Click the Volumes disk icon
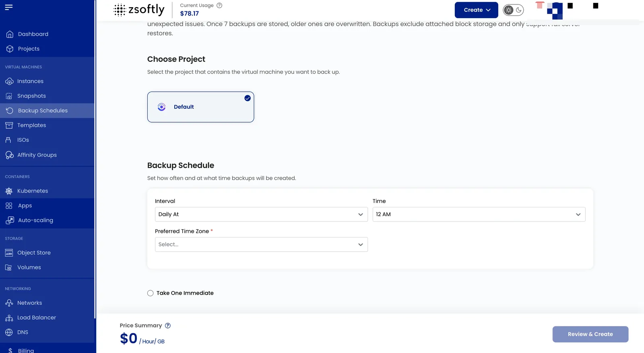Image resolution: width=644 pixels, height=353 pixels. pyautogui.click(x=8, y=267)
